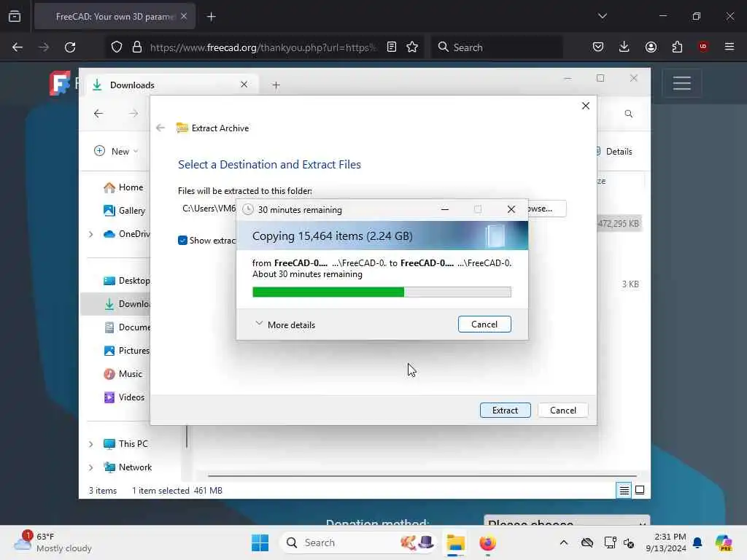The width and height of the screenshot is (747, 560).
Task: Show site security padlock info
Action: click(137, 47)
